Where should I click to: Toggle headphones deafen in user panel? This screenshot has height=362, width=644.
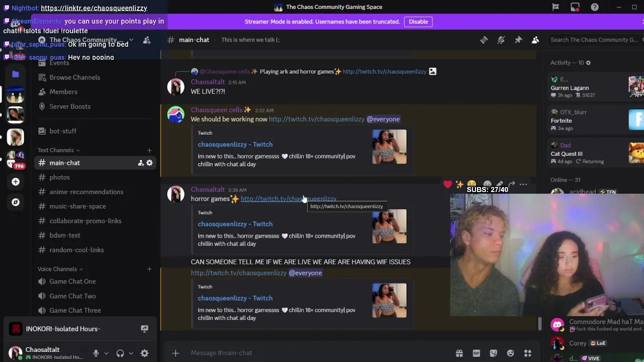tap(120, 353)
